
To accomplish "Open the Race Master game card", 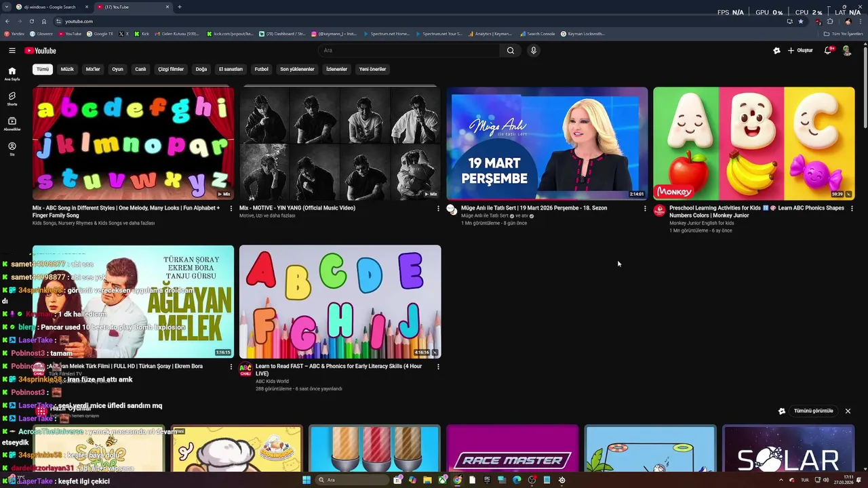I will [512, 448].
